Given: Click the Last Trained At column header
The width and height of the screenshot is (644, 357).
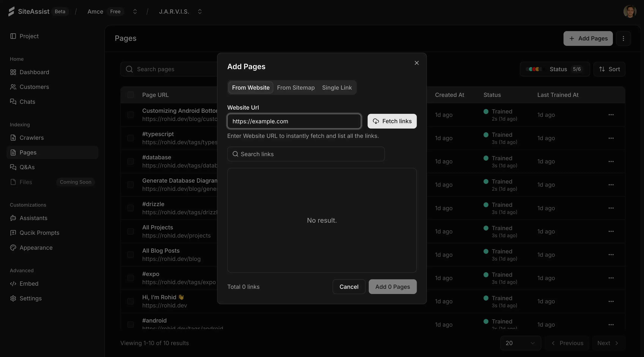Looking at the screenshot, I should pos(558,95).
